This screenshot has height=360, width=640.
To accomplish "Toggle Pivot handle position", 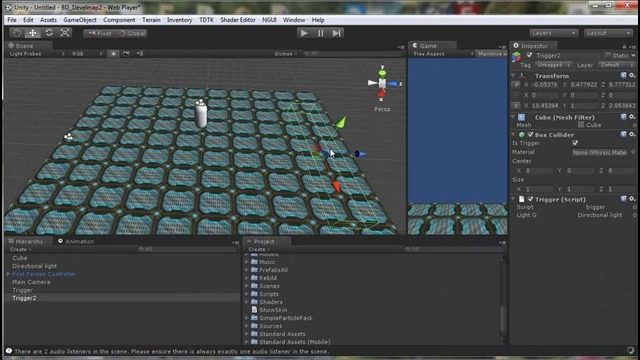I will [100, 33].
